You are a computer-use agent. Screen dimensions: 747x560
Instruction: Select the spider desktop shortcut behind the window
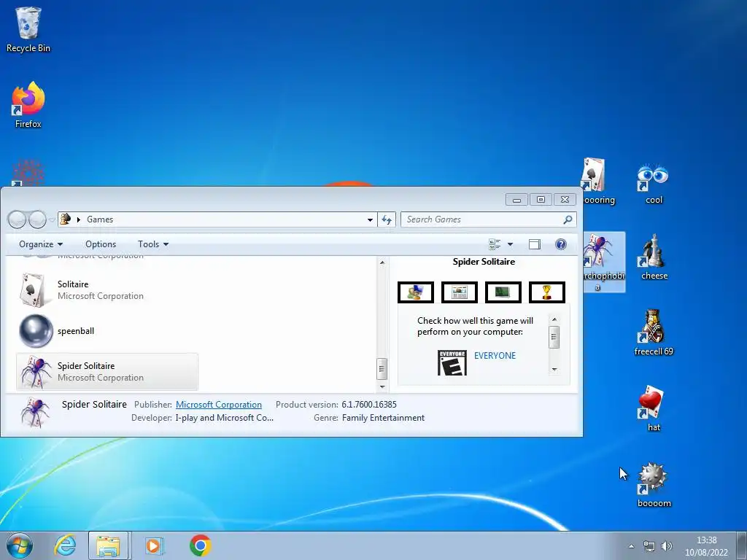point(603,262)
